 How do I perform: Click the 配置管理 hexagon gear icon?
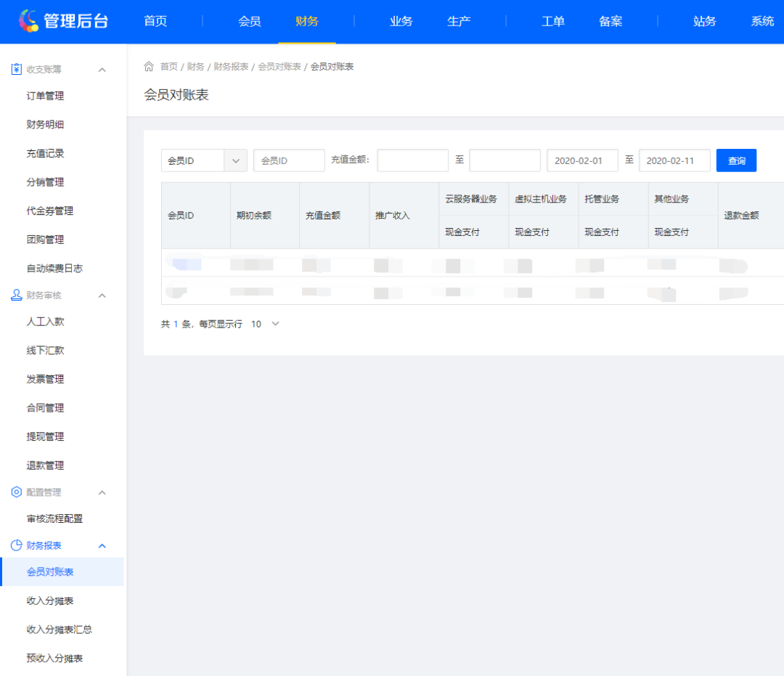tap(16, 492)
